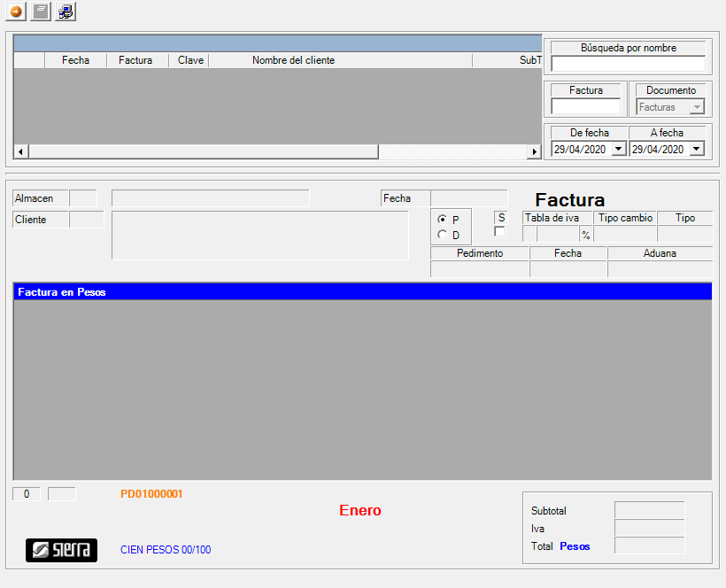Click the Búsqueda por nombre field
This screenshot has height=588, width=726.
coord(628,64)
